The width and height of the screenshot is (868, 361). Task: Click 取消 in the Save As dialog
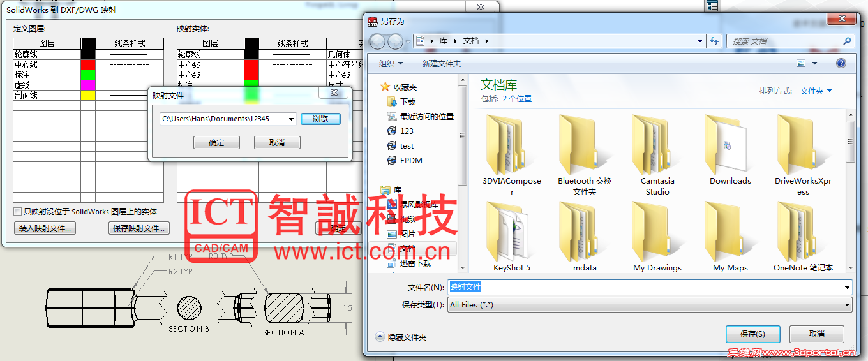point(816,334)
